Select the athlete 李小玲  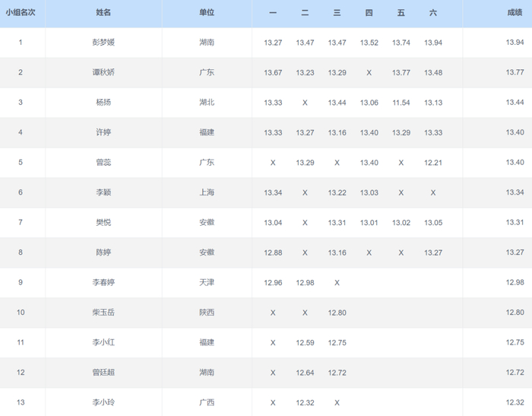(103, 403)
